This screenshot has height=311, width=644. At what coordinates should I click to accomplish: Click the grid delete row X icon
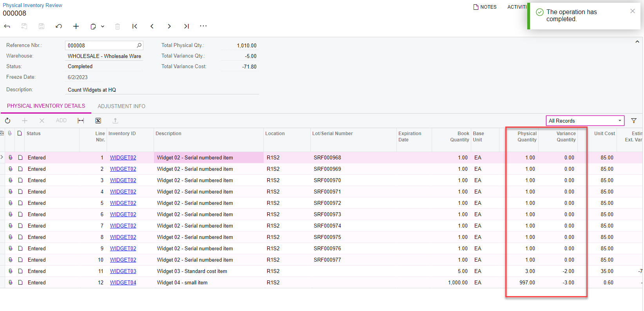pyautogui.click(x=42, y=121)
